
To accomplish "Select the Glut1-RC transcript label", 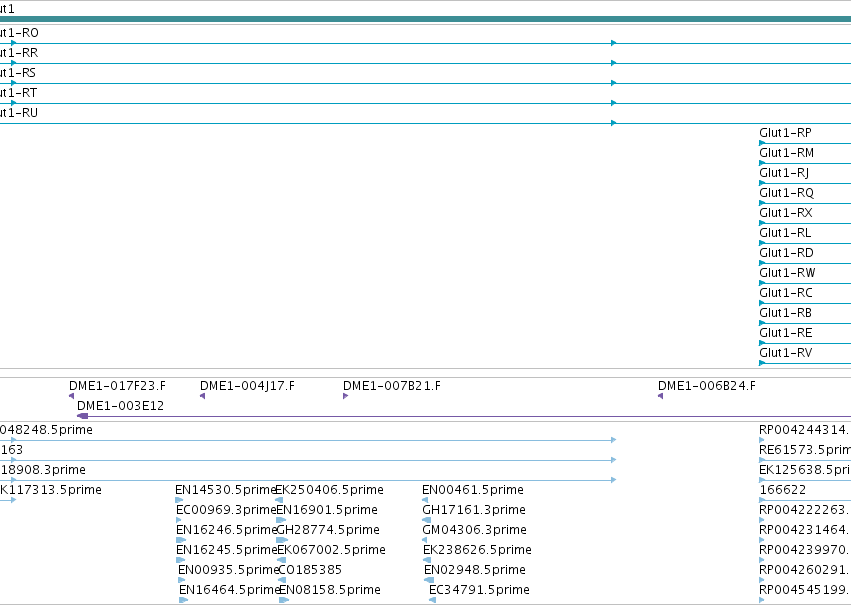I will tap(786, 294).
